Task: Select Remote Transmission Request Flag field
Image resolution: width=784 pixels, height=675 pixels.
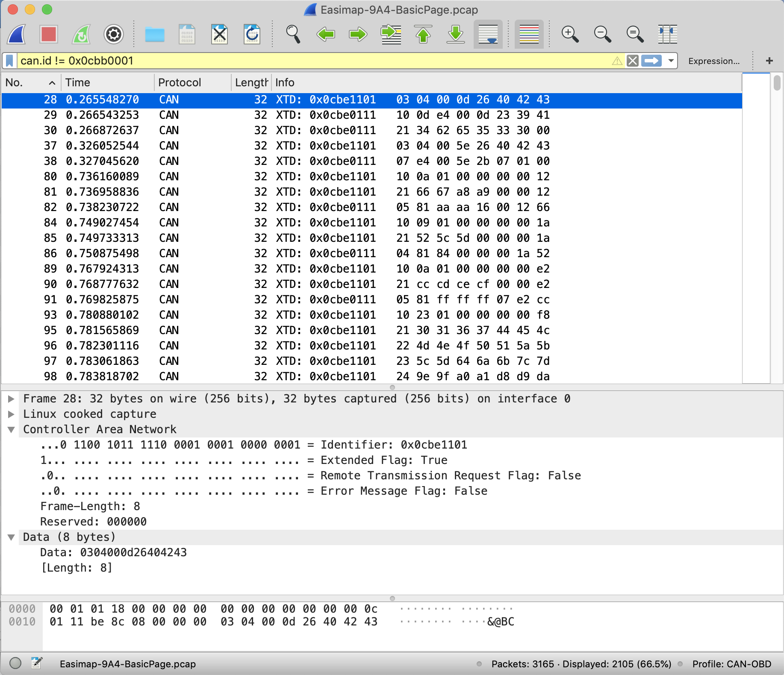Action: (311, 475)
